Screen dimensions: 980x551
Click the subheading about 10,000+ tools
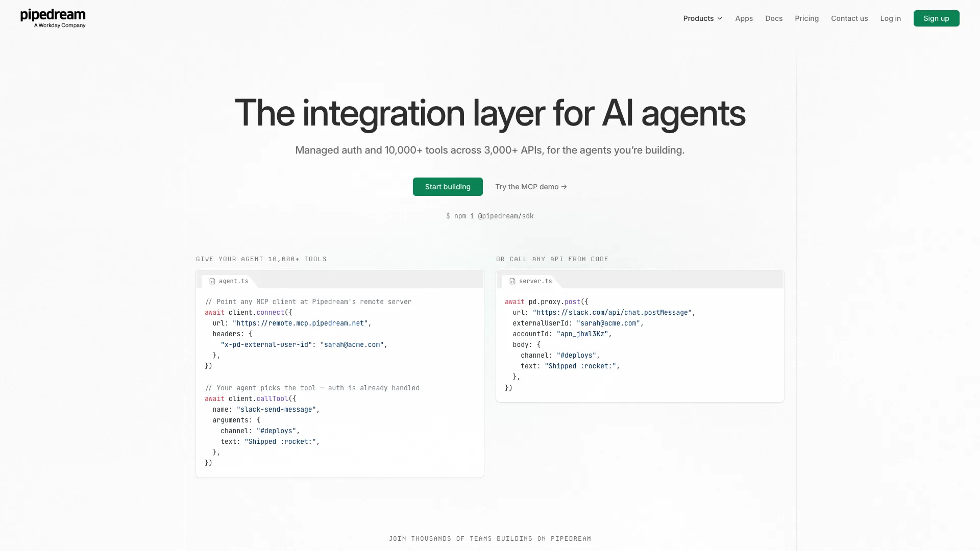[490, 150]
